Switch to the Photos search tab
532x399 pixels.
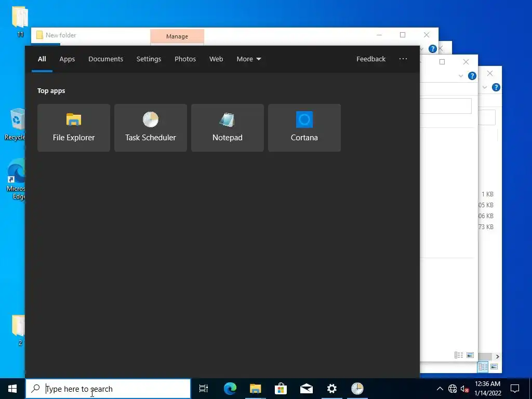click(185, 59)
